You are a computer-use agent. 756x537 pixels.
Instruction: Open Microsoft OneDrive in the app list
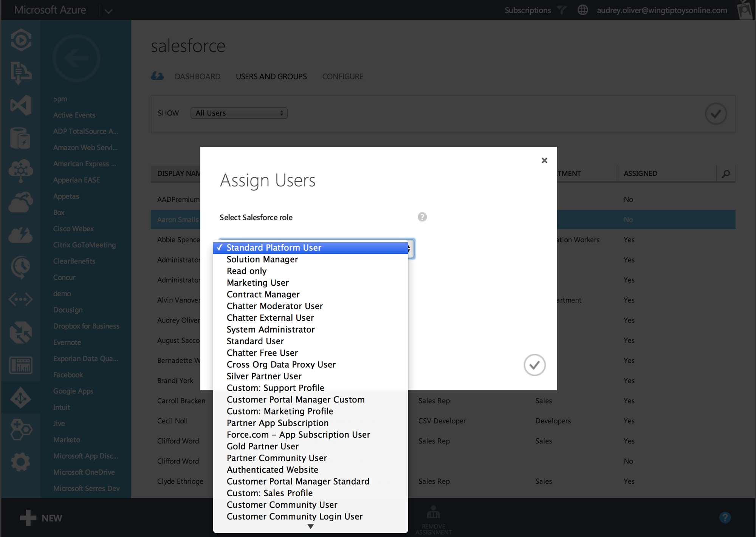click(x=84, y=472)
